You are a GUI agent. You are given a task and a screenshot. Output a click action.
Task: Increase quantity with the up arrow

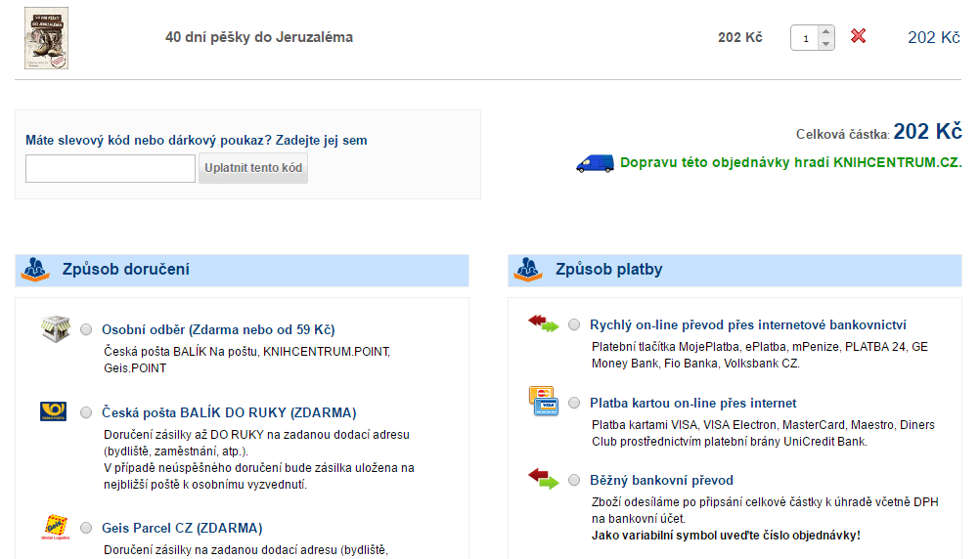[x=826, y=31]
